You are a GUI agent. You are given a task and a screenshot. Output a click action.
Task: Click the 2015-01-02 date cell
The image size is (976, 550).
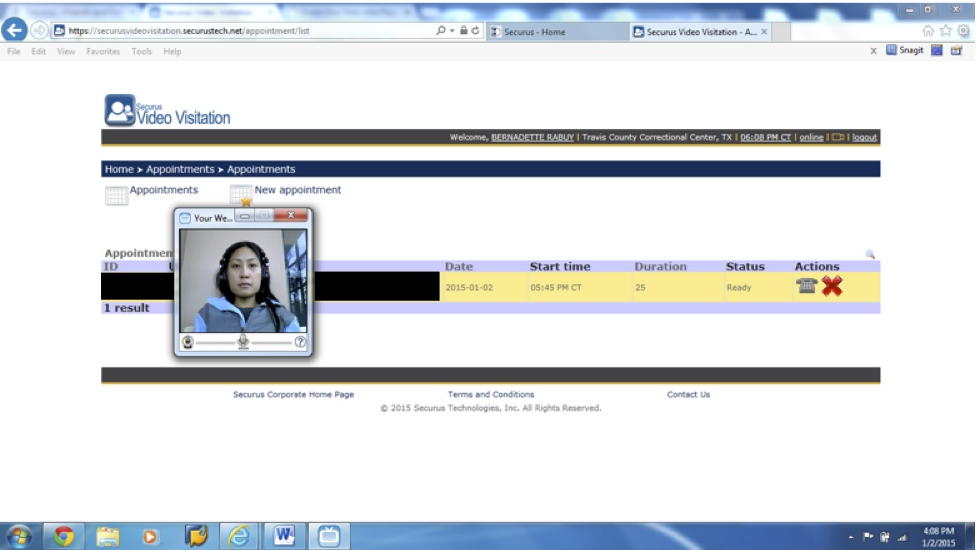click(469, 287)
